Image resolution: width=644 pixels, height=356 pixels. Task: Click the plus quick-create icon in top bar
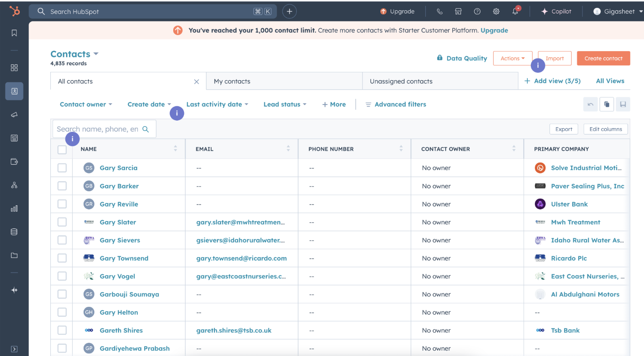coord(289,12)
